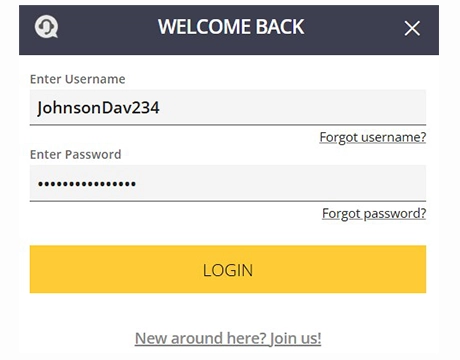Click the Enter Username label
The image size is (460, 360).
point(78,79)
